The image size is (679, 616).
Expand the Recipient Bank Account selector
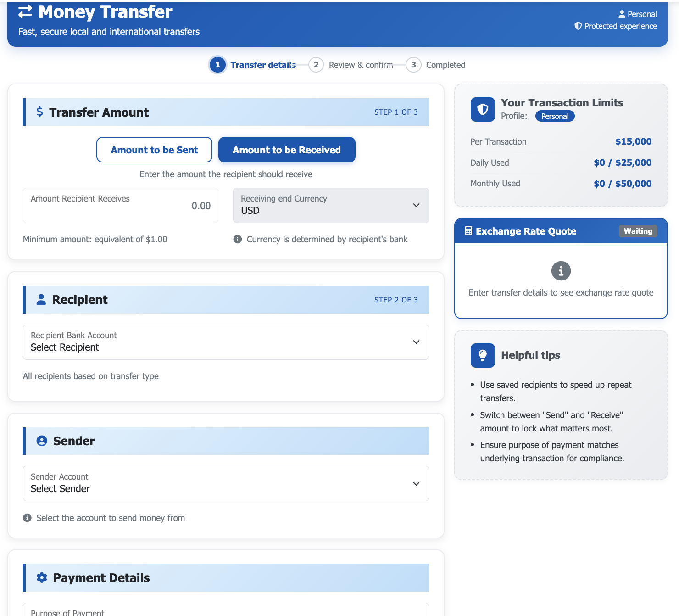tap(226, 342)
